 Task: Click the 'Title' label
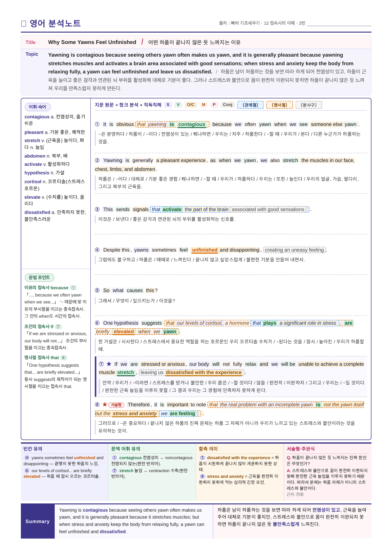pyautogui.click(x=31, y=42)
